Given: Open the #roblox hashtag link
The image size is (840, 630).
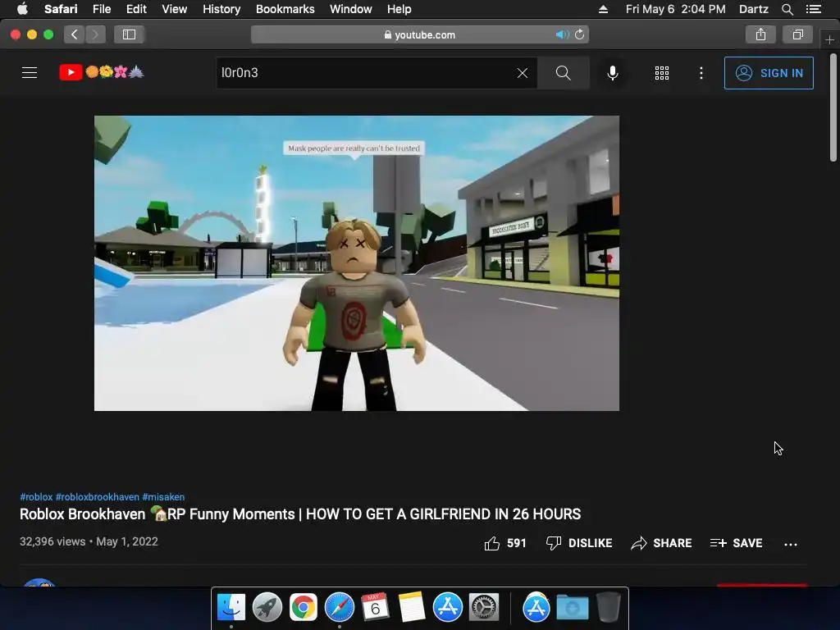Looking at the screenshot, I should click(36, 497).
